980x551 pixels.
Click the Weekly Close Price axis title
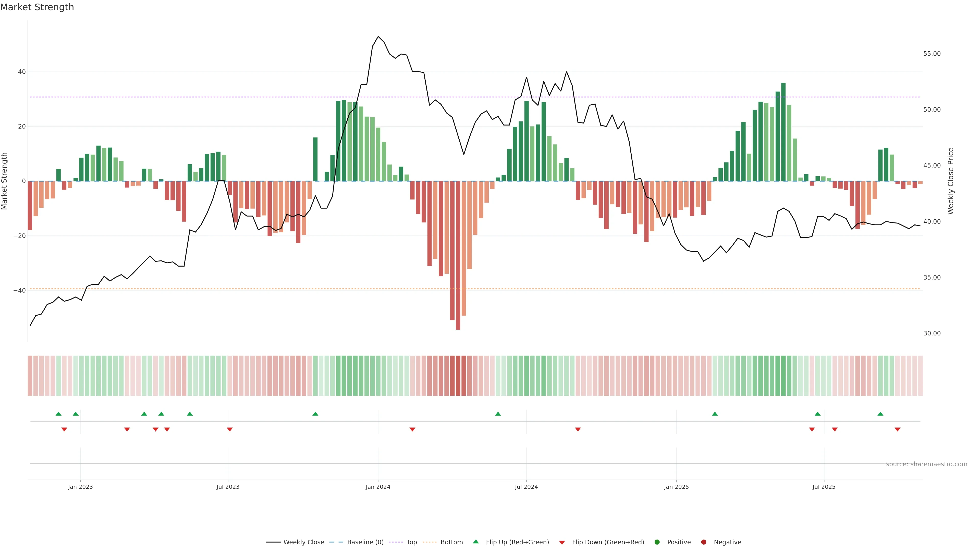951,181
